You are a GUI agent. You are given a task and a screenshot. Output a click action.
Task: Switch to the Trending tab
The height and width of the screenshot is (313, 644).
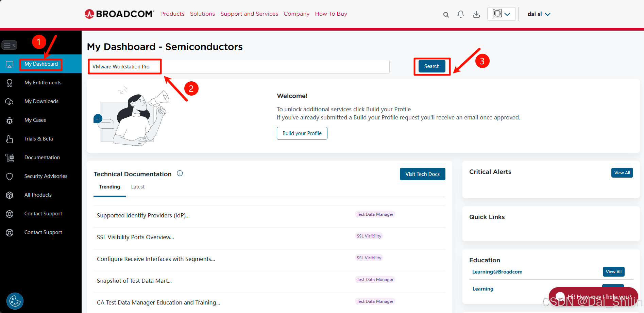[109, 187]
